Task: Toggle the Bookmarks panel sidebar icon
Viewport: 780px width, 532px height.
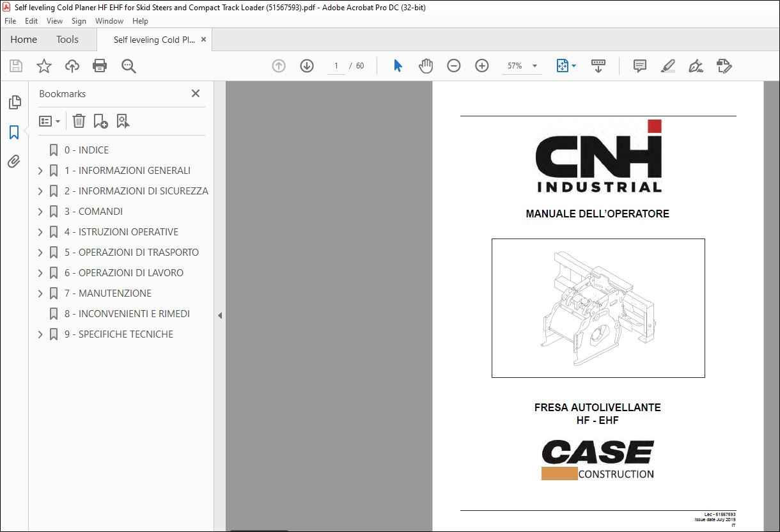Action: [x=14, y=132]
